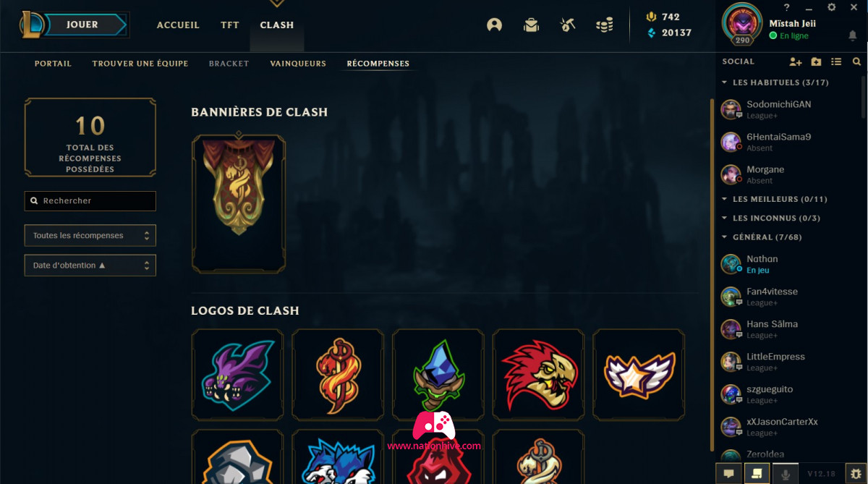
Task: Open the collection backpack icon
Action: pos(532,25)
